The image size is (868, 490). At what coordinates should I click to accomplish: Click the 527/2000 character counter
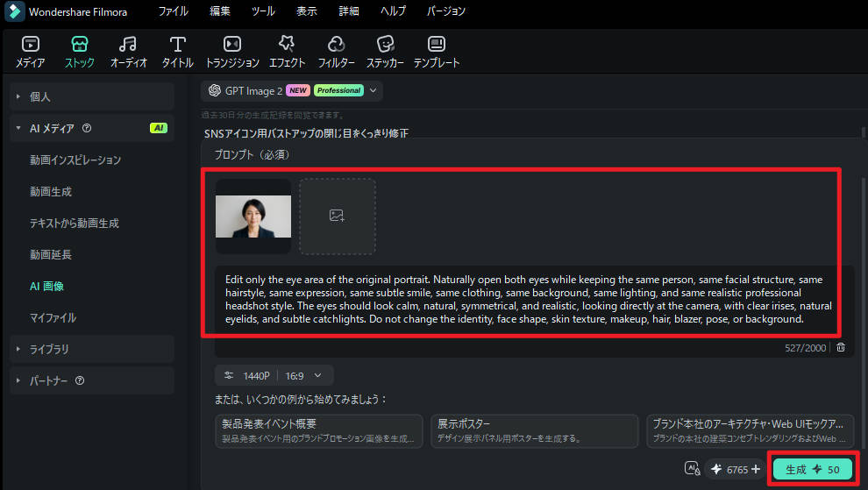[x=805, y=348]
